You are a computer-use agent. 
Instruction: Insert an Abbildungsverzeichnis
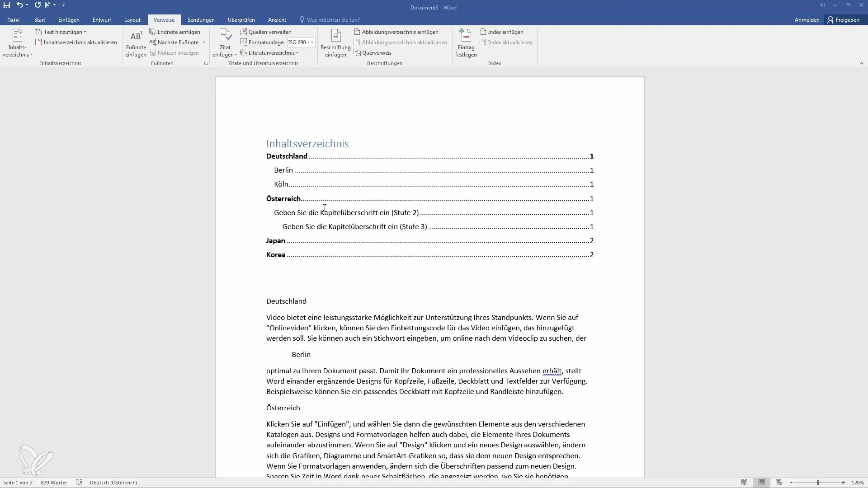396,32
